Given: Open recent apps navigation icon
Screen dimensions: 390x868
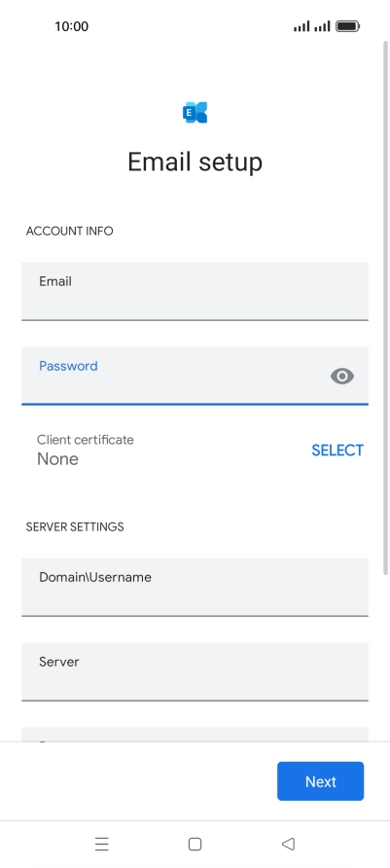Looking at the screenshot, I should click(102, 844).
